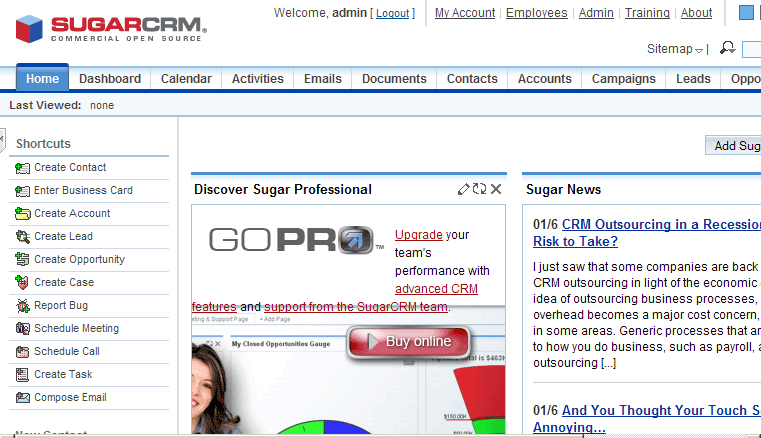Click the Buy online button
761x438 pixels.
tap(409, 341)
